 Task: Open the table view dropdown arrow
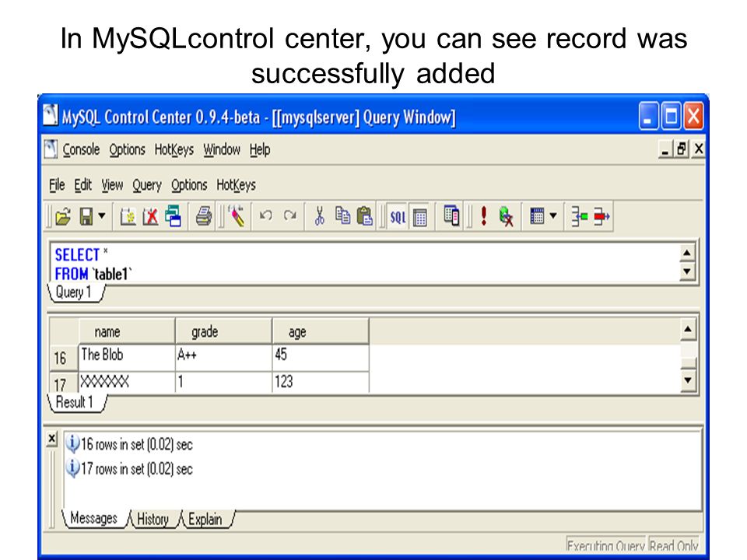pyautogui.click(x=553, y=215)
